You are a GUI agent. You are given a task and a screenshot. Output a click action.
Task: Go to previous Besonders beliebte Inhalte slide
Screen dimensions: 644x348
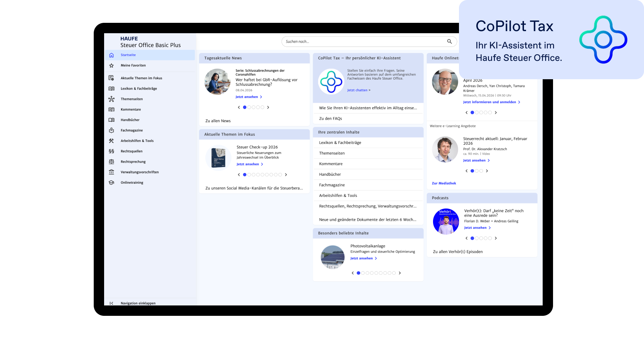pos(352,273)
